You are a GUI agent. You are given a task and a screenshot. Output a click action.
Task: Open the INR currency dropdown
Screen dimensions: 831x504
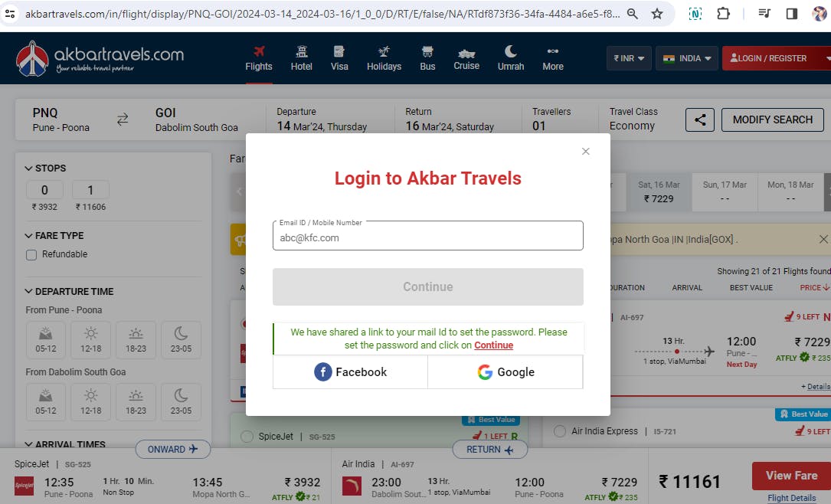click(x=629, y=58)
